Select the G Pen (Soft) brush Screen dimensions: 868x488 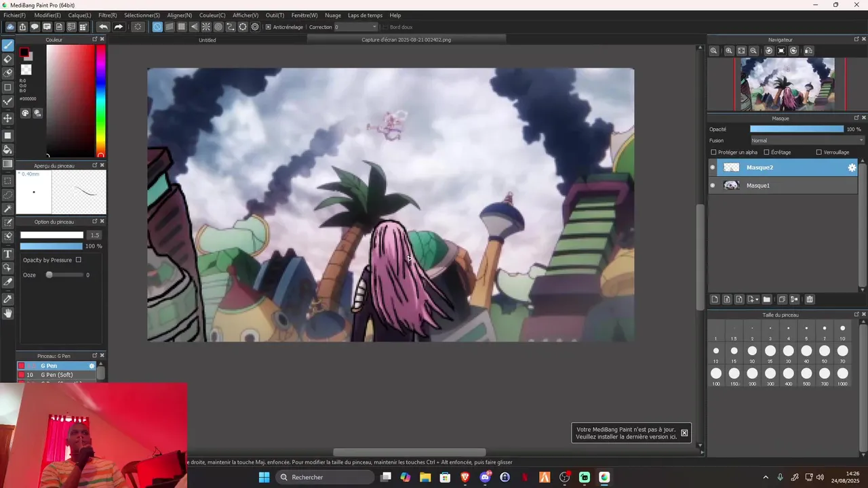tap(57, 375)
